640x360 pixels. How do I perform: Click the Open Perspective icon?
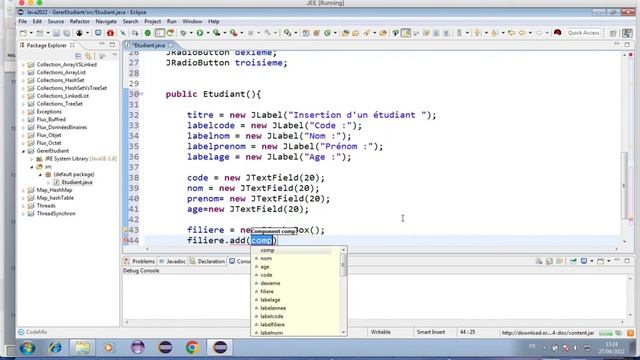pos(613,33)
